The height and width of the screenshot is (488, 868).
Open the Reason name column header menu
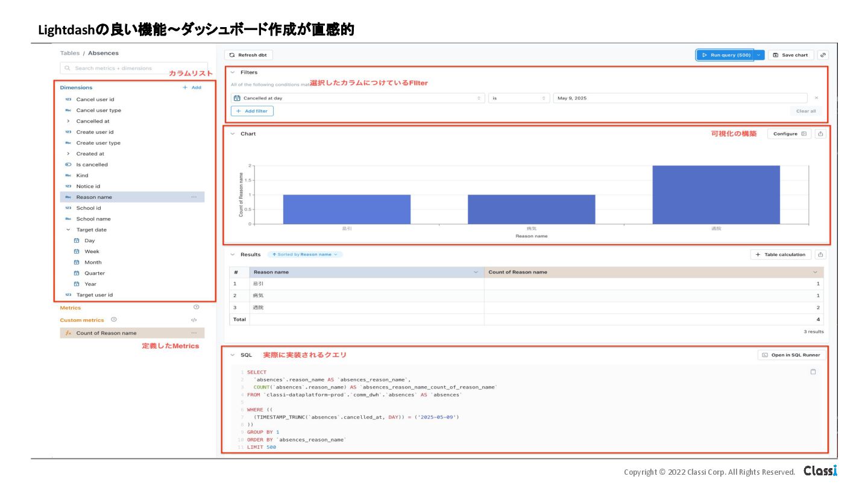(476, 272)
